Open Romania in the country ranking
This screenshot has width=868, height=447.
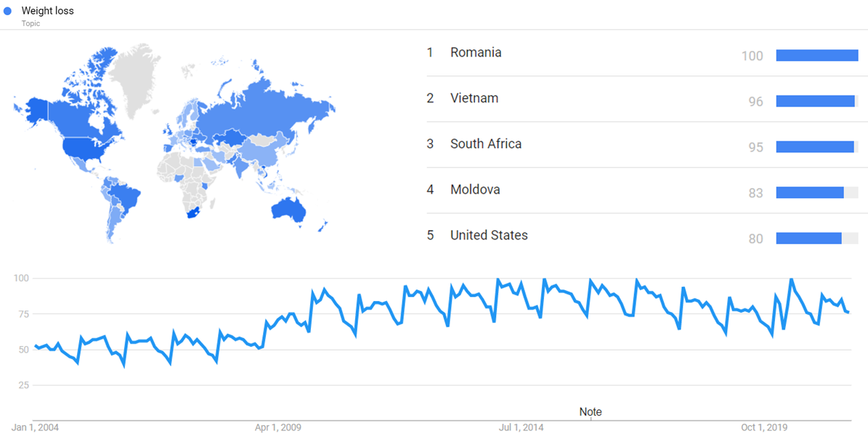476,52
